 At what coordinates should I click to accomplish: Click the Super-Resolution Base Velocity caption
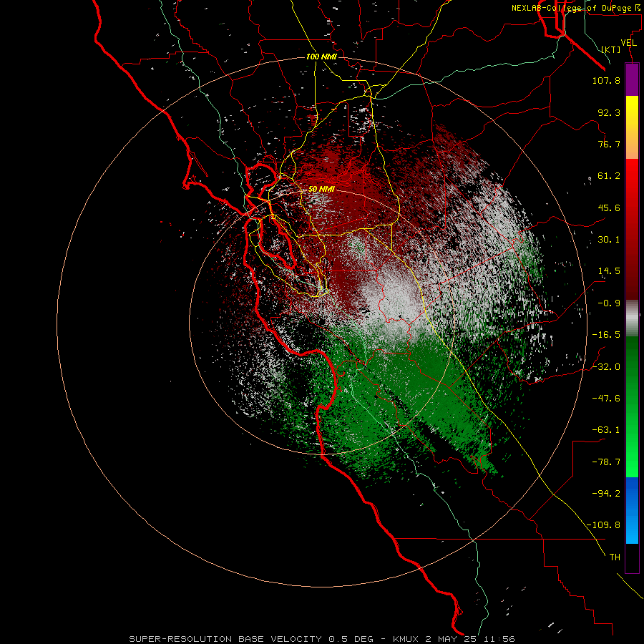tap(322, 639)
